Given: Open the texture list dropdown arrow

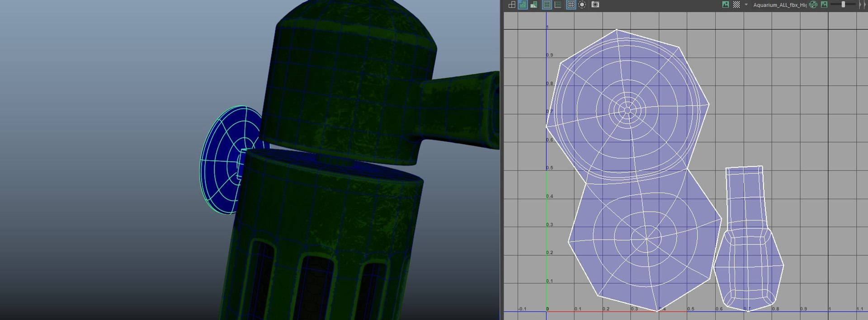Looking at the screenshot, I should (746, 5).
